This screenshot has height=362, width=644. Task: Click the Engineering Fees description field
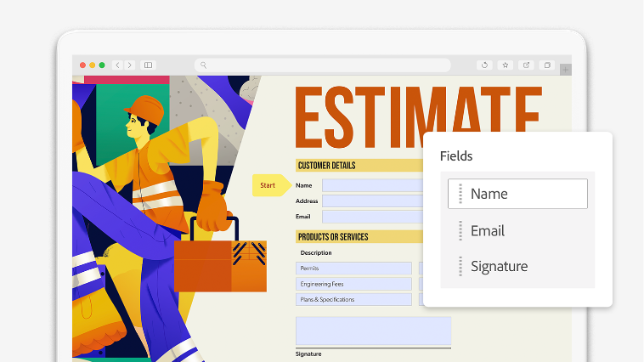(x=353, y=284)
